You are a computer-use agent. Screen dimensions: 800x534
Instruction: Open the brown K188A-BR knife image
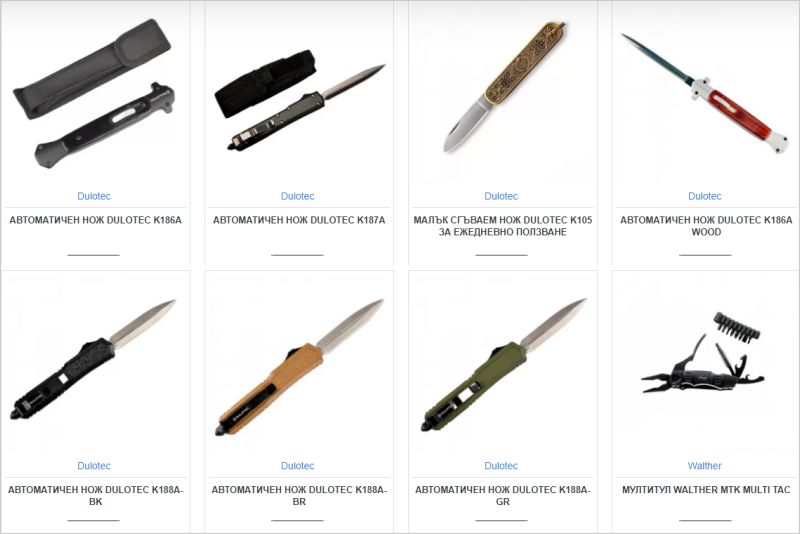click(299, 367)
